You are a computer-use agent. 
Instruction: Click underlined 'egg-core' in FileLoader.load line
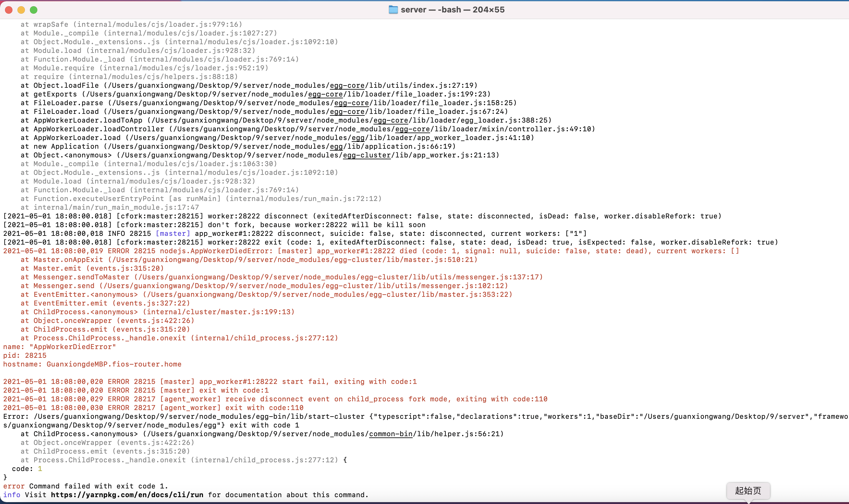click(x=347, y=112)
